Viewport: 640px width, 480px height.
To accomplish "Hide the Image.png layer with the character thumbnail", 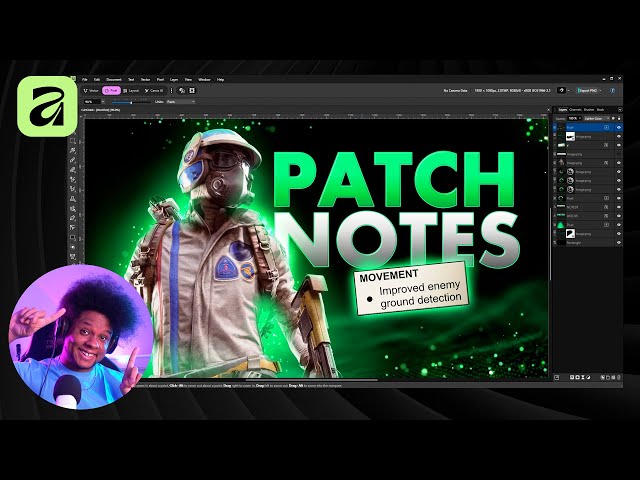I will tap(618, 163).
